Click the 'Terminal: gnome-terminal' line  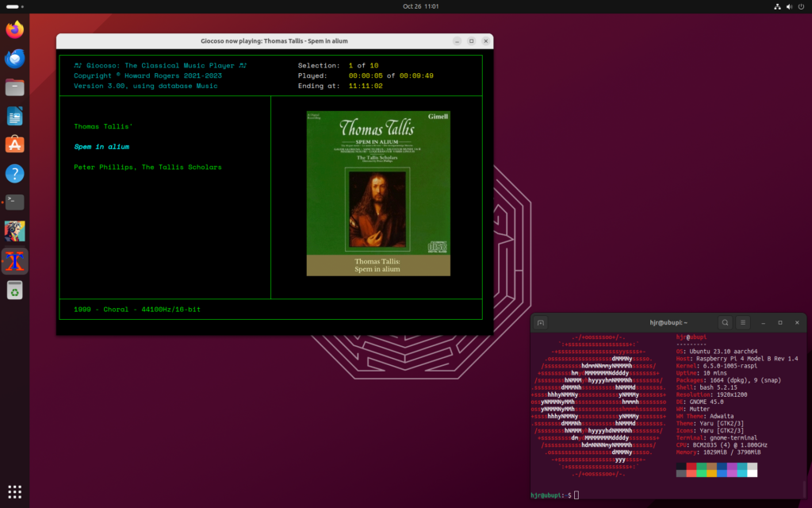point(715,438)
